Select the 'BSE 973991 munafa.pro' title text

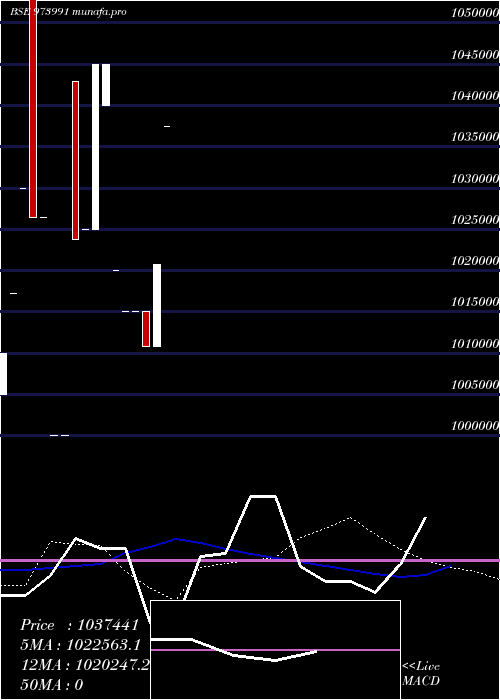[x=68, y=12]
